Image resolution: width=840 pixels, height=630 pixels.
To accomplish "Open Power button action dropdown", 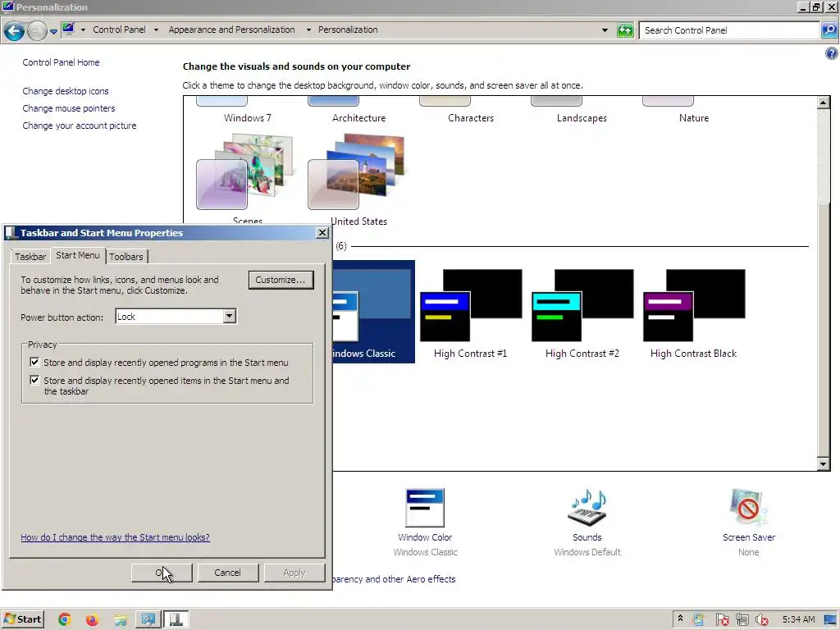I will tap(230, 316).
